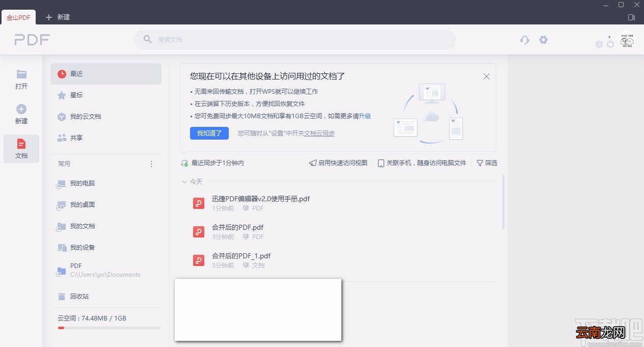
Task: Click the 云空间 74.48MB / 1GB text
Action: [x=92, y=318]
